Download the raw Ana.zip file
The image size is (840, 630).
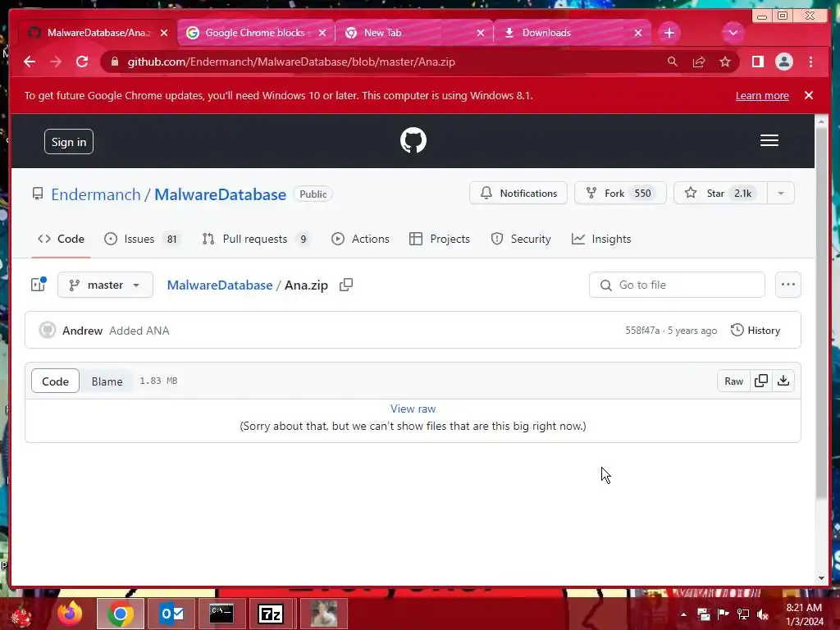click(783, 381)
